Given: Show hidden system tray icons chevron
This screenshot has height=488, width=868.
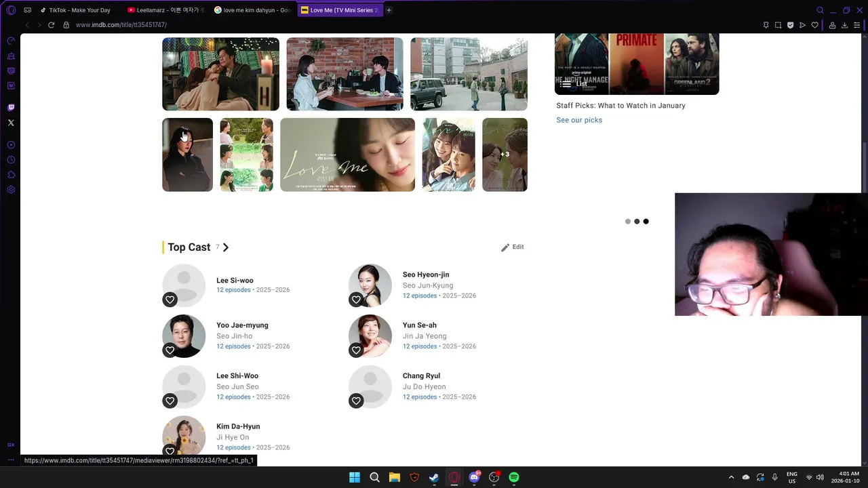Looking at the screenshot, I should pyautogui.click(x=731, y=477).
